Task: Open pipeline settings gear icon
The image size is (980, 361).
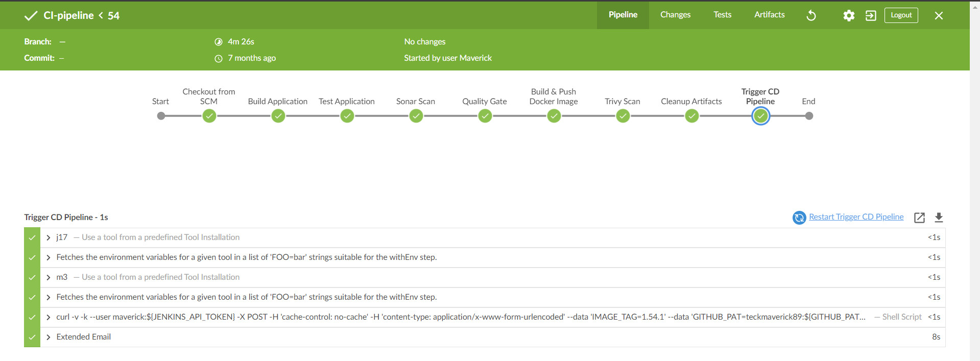Action: (849, 15)
